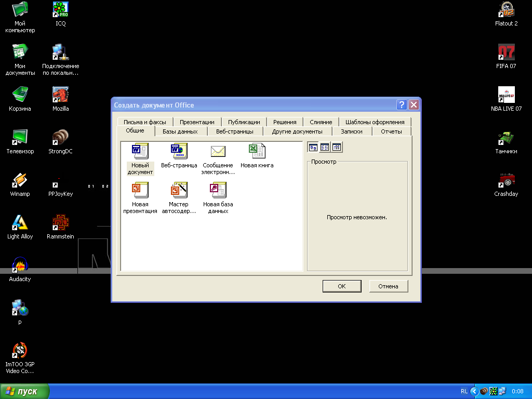532x399 pixels.
Task: Select Rammstein desktop shortcut
Action: pyautogui.click(x=61, y=227)
